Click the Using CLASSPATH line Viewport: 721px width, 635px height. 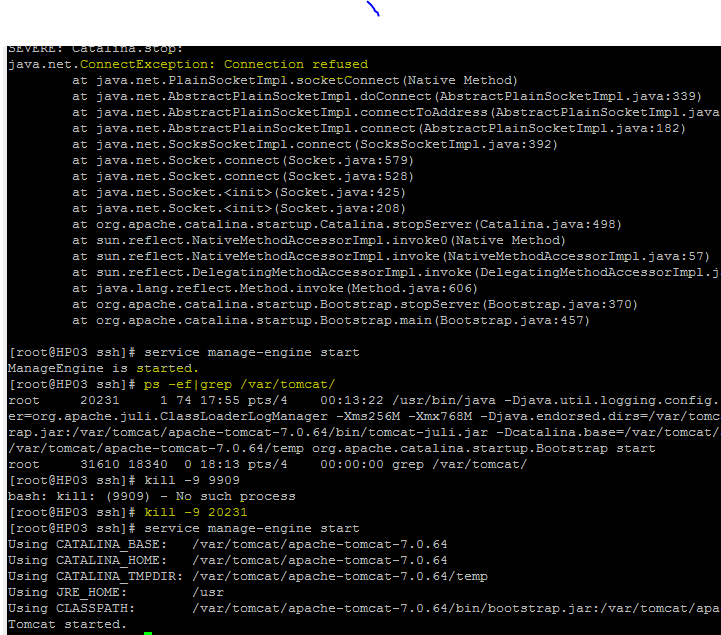364,608
